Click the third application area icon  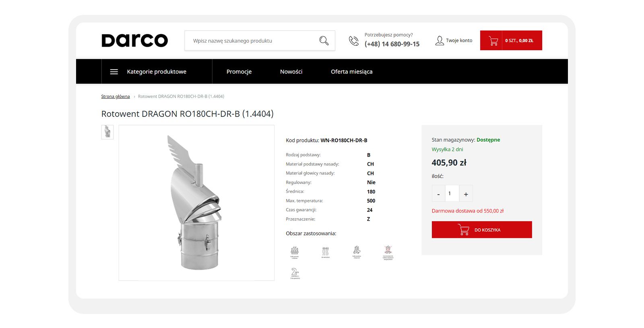(357, 252)
